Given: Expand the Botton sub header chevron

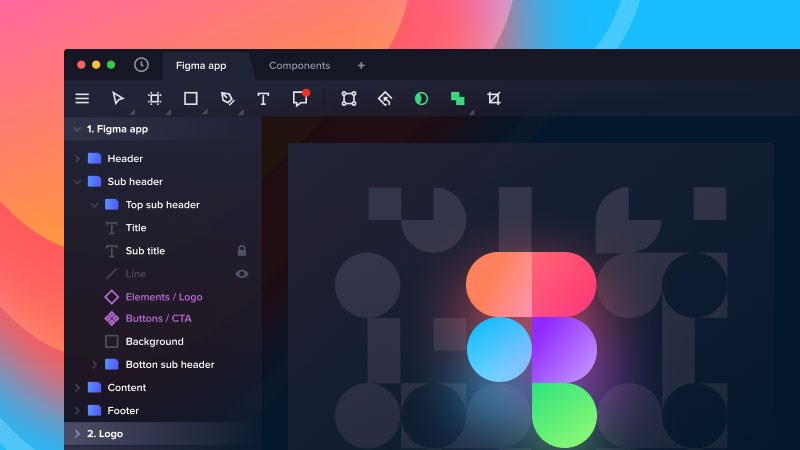Looking at the screenshot, I should tap(94, 364).
